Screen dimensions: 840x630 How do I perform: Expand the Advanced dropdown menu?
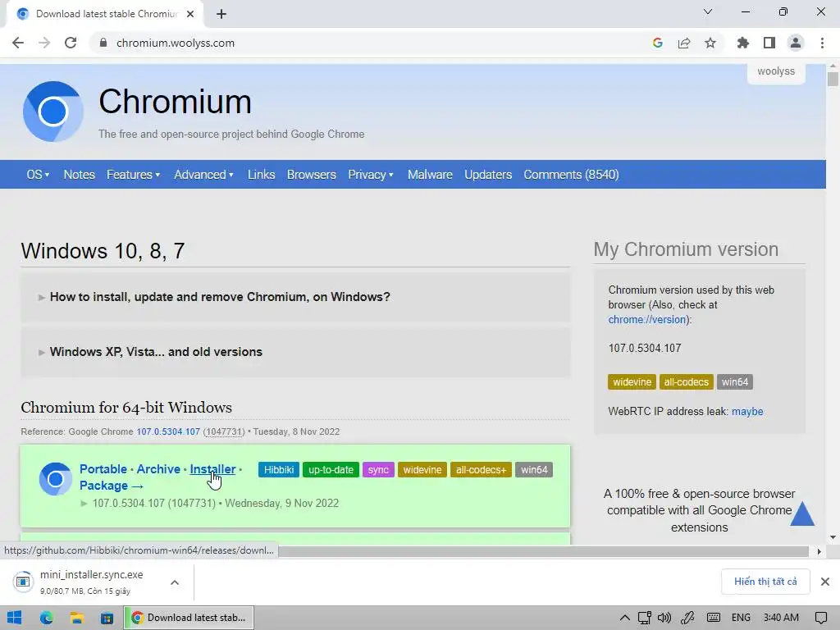point(203,175)
